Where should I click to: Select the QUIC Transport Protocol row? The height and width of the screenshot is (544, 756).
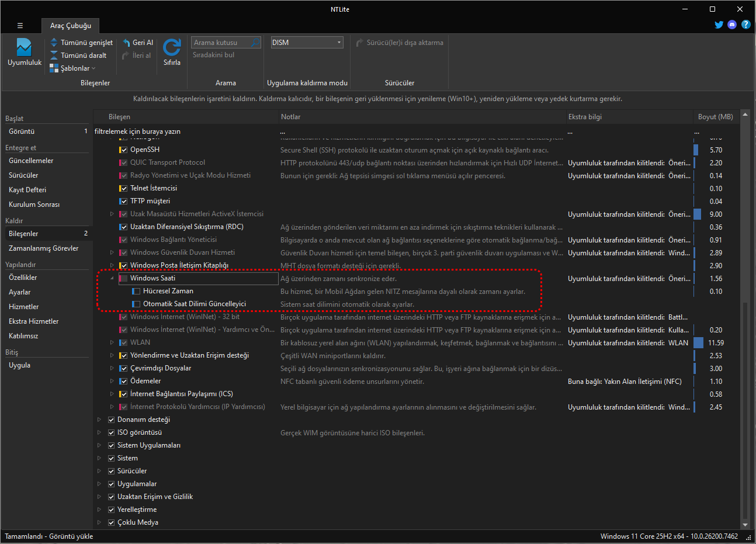pyautogui.click(x=418, y=163)
